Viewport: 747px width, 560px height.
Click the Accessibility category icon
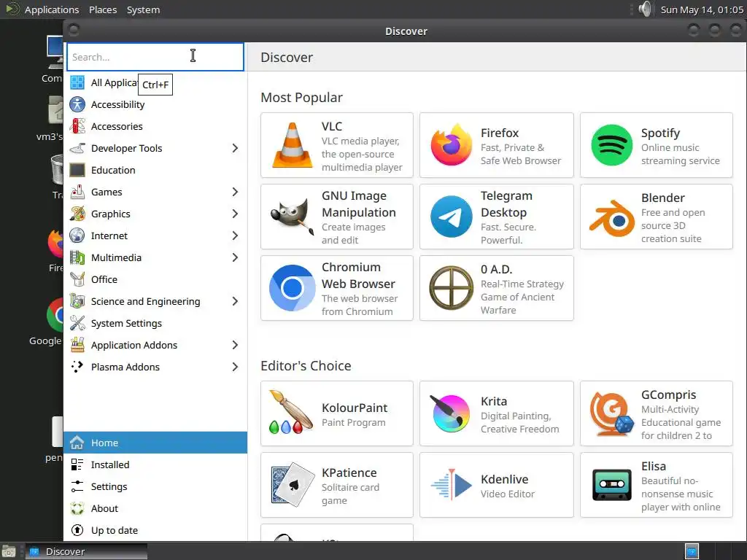pyautogui.click(x=77, y=104)
